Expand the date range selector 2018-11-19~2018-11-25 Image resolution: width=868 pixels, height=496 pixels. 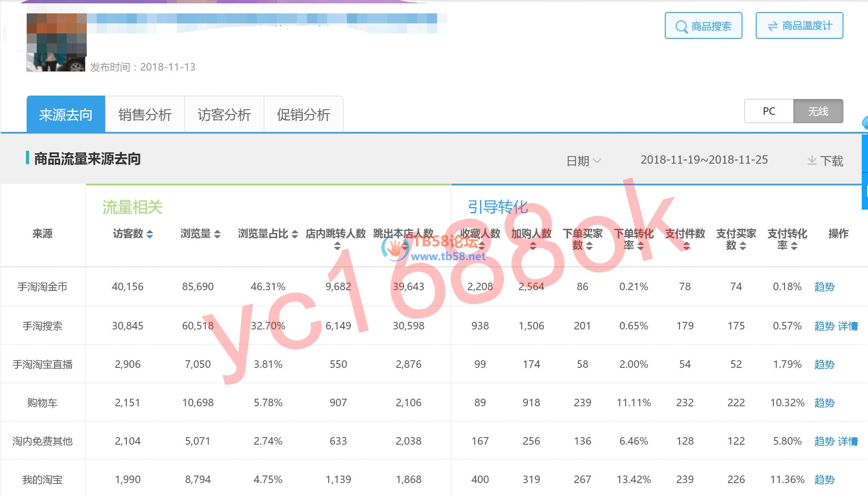click(704, 159)
